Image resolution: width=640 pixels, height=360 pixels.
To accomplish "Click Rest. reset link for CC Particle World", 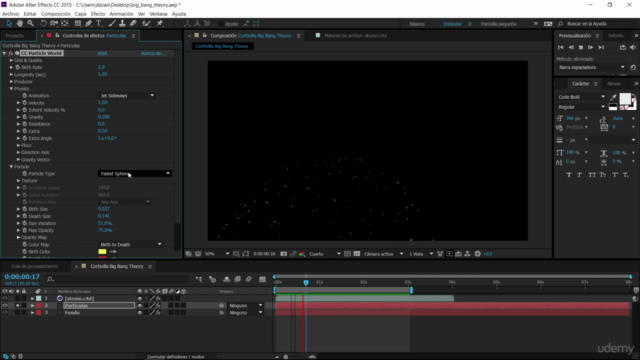I will [x=103, y=53].
